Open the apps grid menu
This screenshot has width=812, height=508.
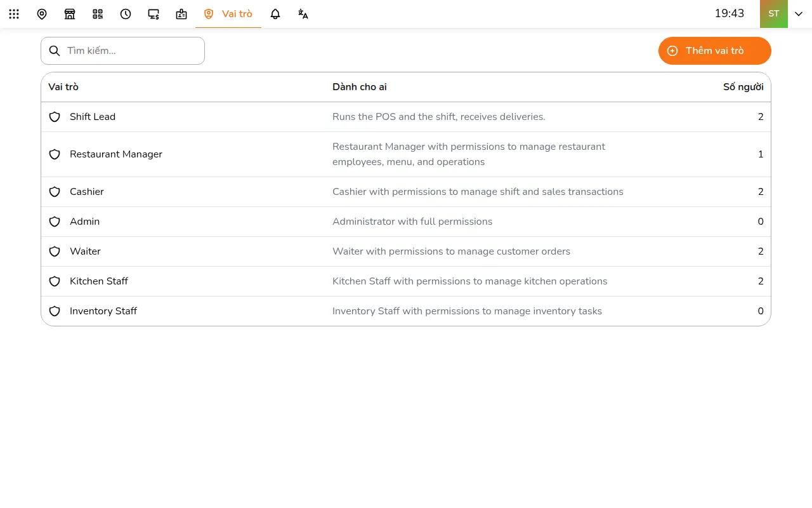click(14, 14)
